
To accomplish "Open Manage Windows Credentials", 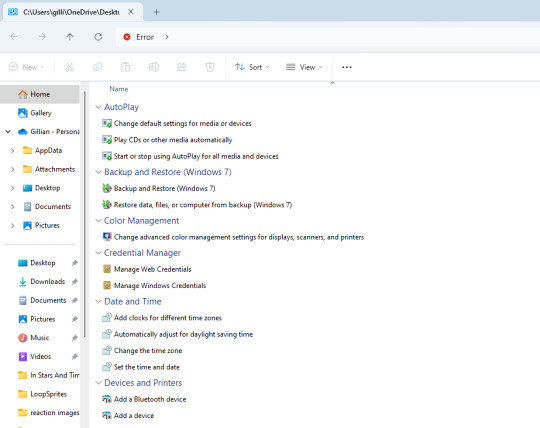I will [x=154, y=285].
